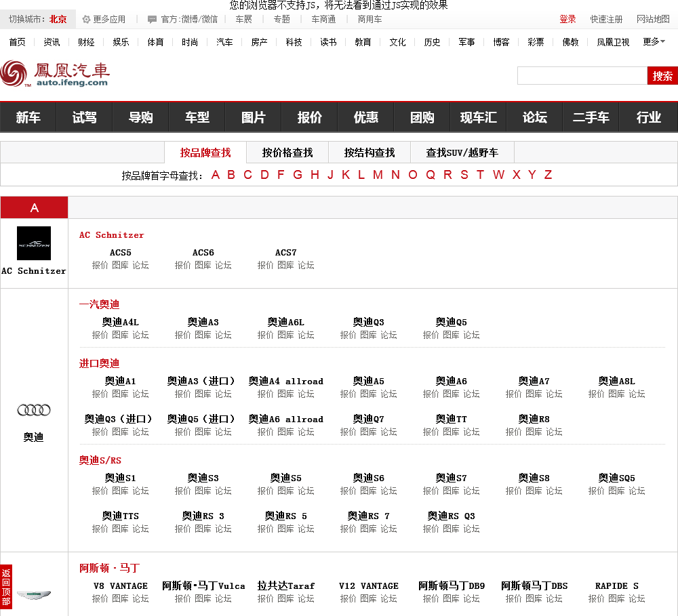Image resolution: width=678 pixels, height=616 pixels.
Task: Click the Audi four-rings logo
Action: 34,410
